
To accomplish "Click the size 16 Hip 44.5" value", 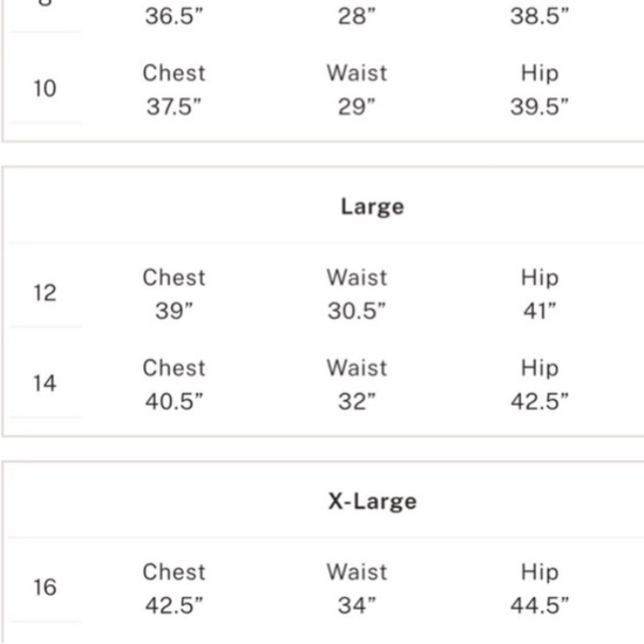I will coord(539,605).
